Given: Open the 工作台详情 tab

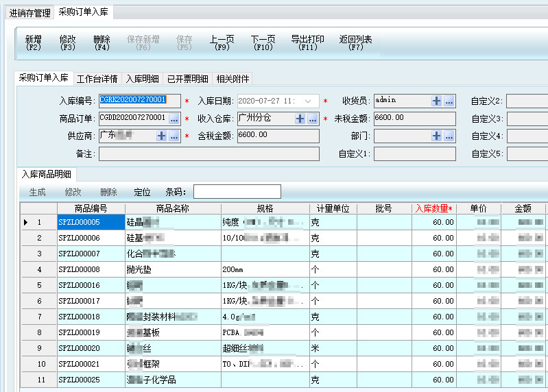Looking at the screenshot, I should point(97,79).
